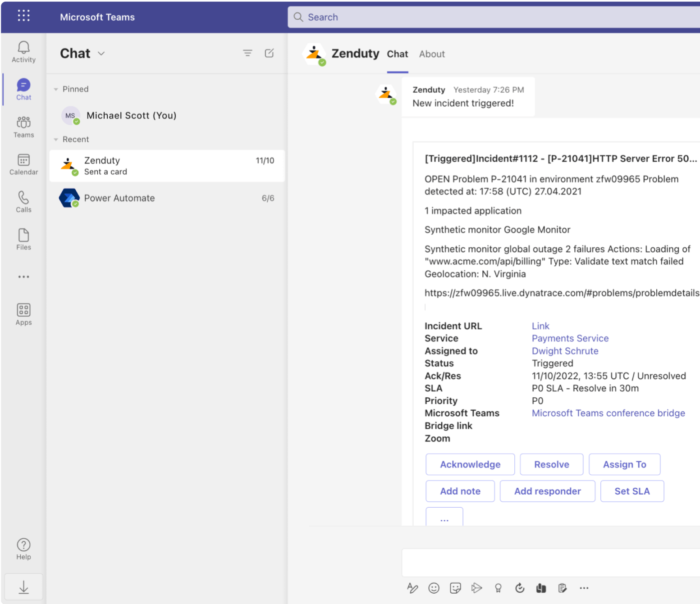Click the praise badge icon in the compose bar
This screenshot has height=604, width=700.
498,588
